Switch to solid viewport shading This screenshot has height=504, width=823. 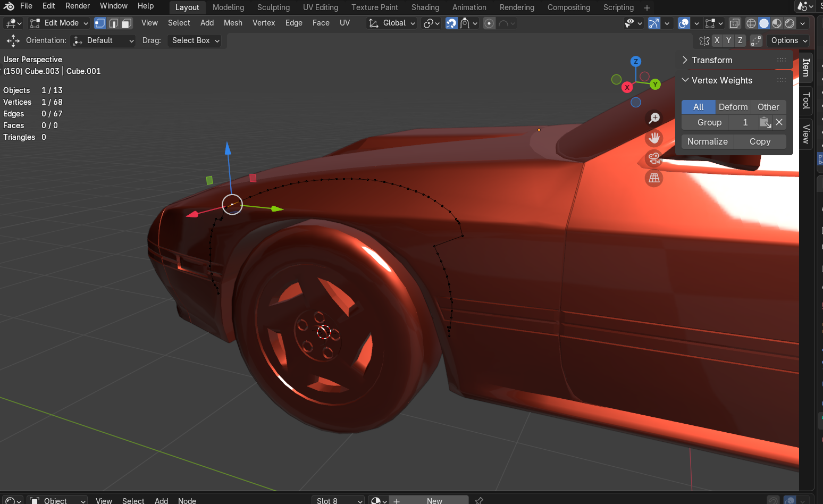[x=764, y=23]
